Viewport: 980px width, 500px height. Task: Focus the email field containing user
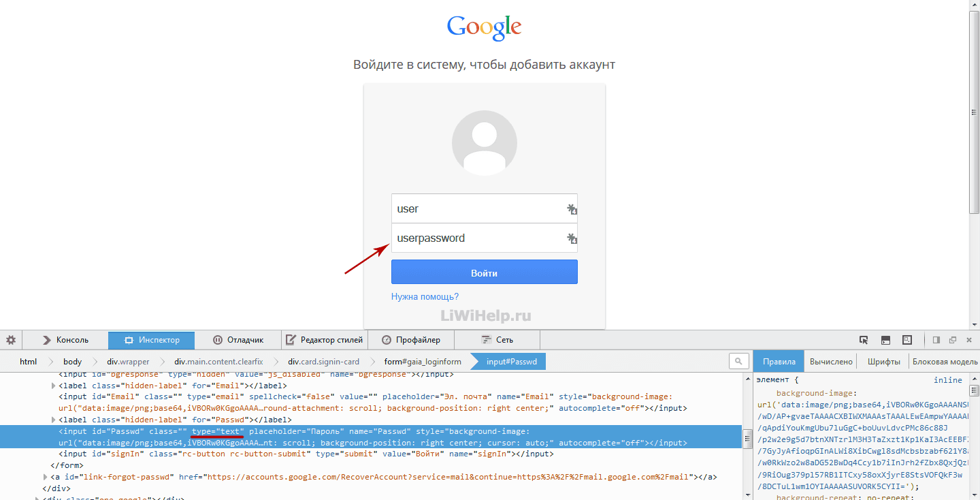pos(485,208)
